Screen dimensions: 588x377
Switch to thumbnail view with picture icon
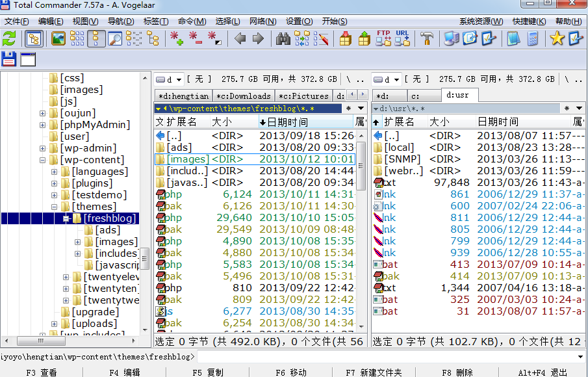[58, 38]
